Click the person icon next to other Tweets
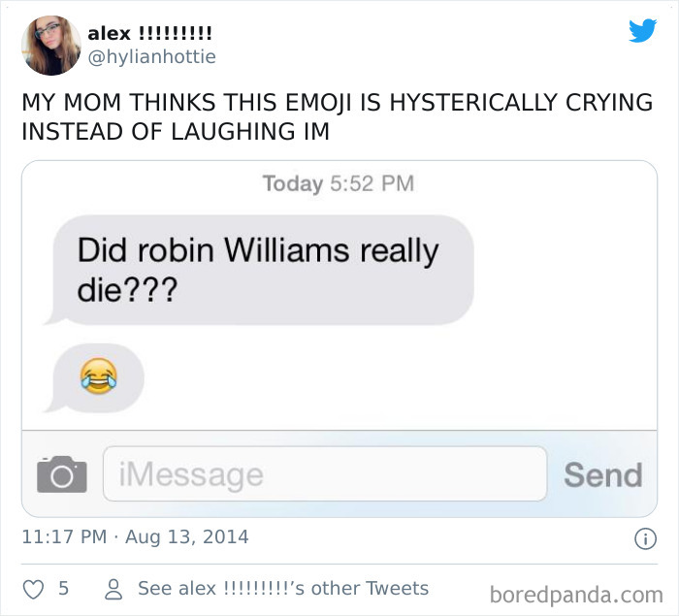This screenshot has height=616, width=679. point(112,589)
